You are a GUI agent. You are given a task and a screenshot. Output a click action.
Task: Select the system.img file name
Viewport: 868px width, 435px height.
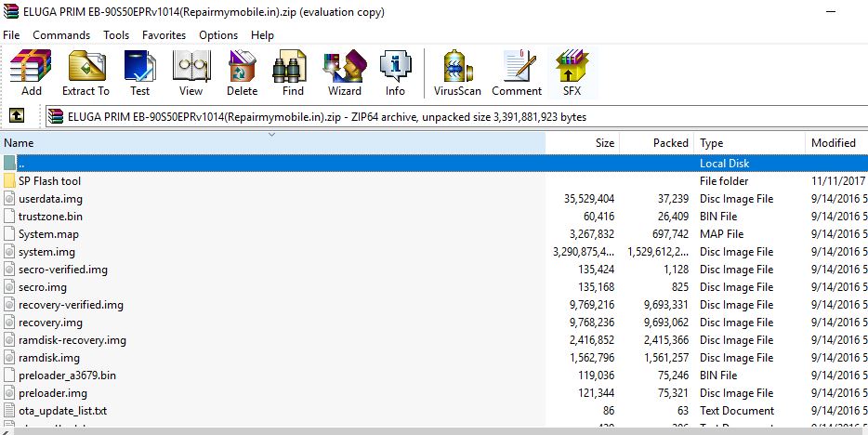[46, 252]
